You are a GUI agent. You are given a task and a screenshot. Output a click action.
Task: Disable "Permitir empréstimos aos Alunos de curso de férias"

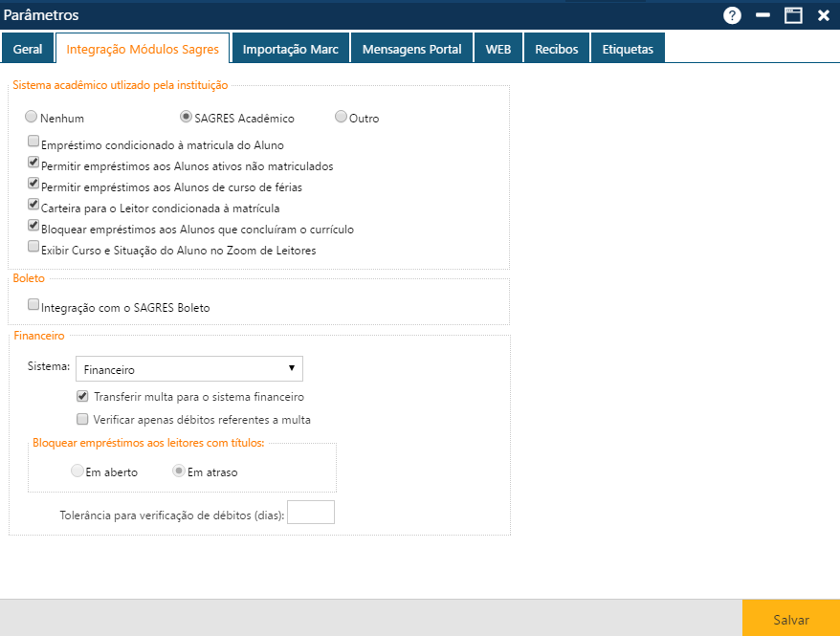33,184
